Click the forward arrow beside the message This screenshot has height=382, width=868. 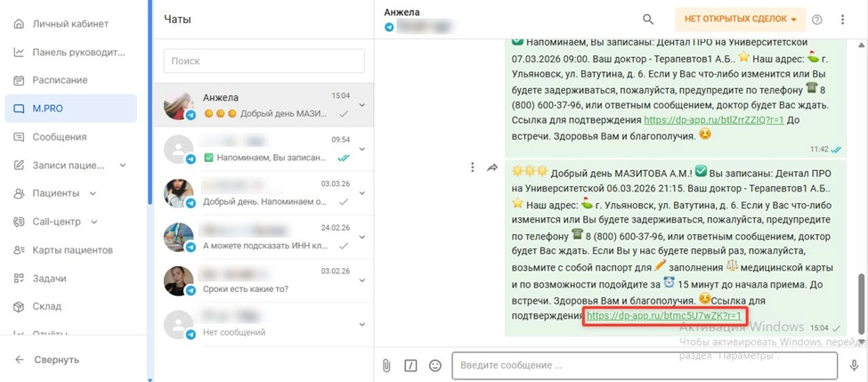[492, 167]
